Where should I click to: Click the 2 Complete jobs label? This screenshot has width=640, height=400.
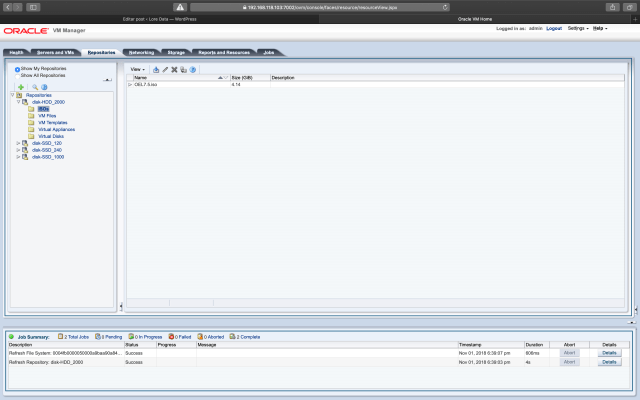(x=248, y=337)
